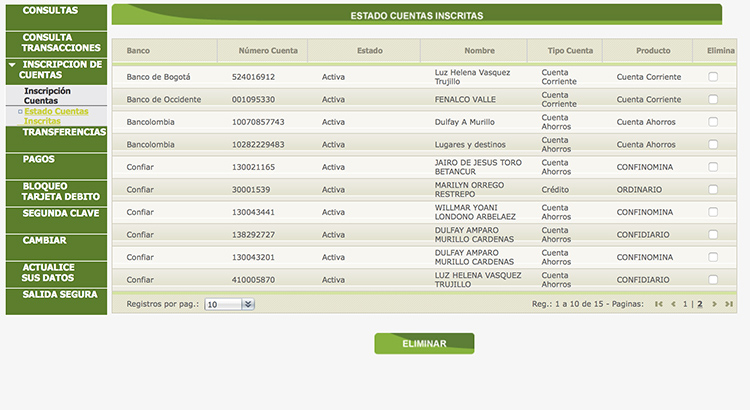Go to the first page of records
Screen dimensions: 750x410
tap(659, 304)
